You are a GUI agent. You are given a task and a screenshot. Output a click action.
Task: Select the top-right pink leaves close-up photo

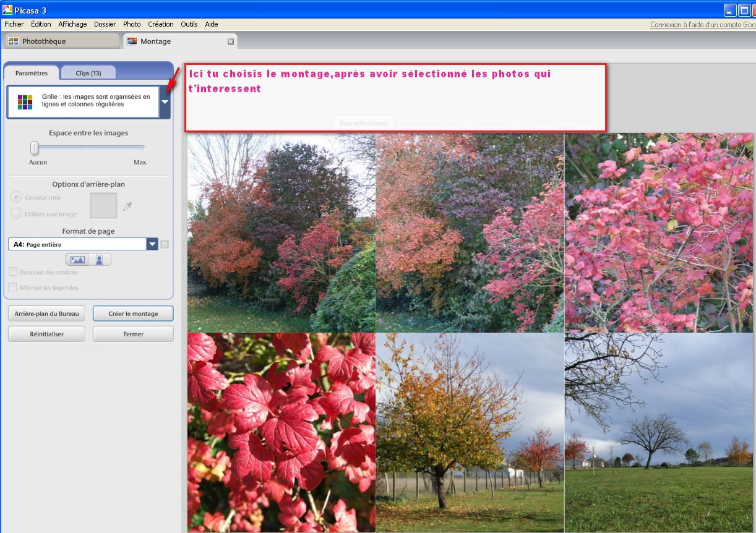coord(659,232)
